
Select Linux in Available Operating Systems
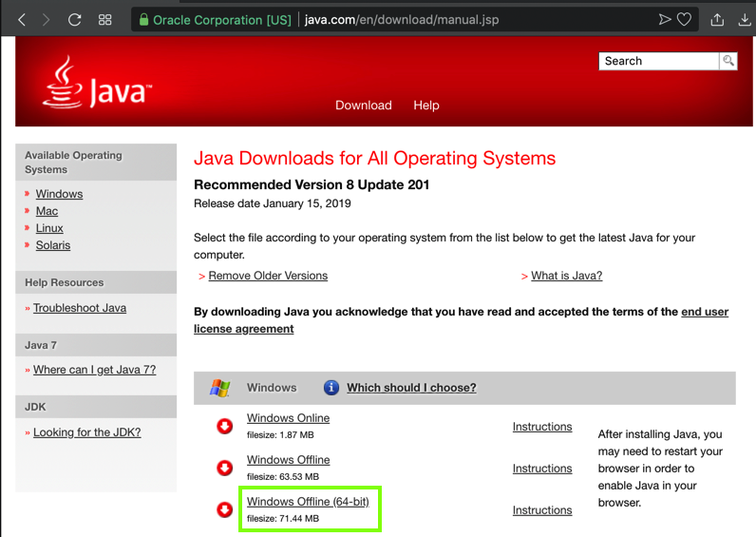point(49,228)
